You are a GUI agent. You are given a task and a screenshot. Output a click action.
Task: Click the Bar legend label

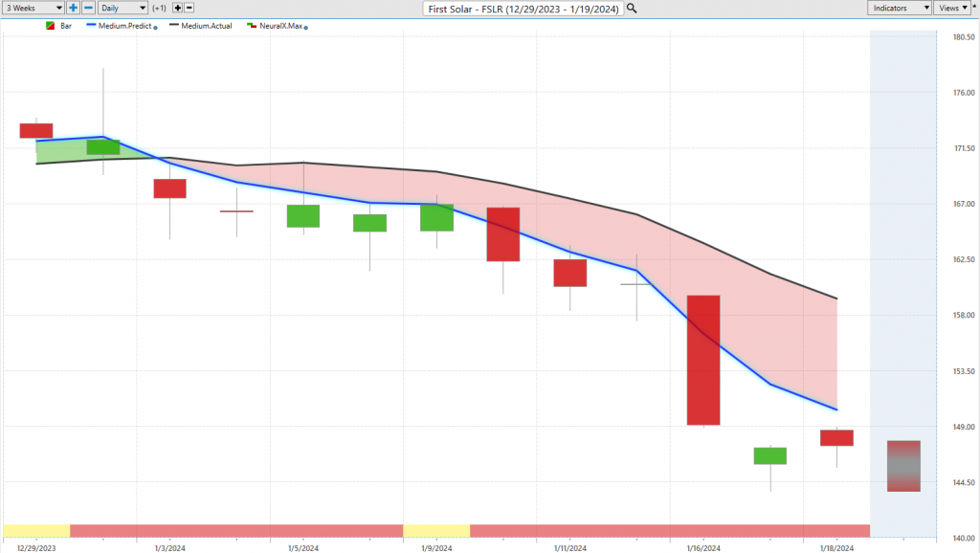tap(66, 26)
